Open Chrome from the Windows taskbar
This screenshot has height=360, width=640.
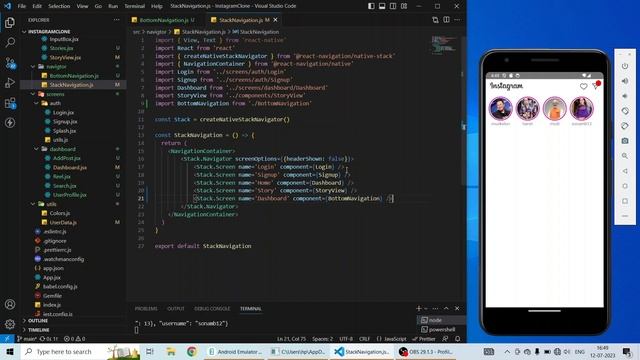point(191,351)
